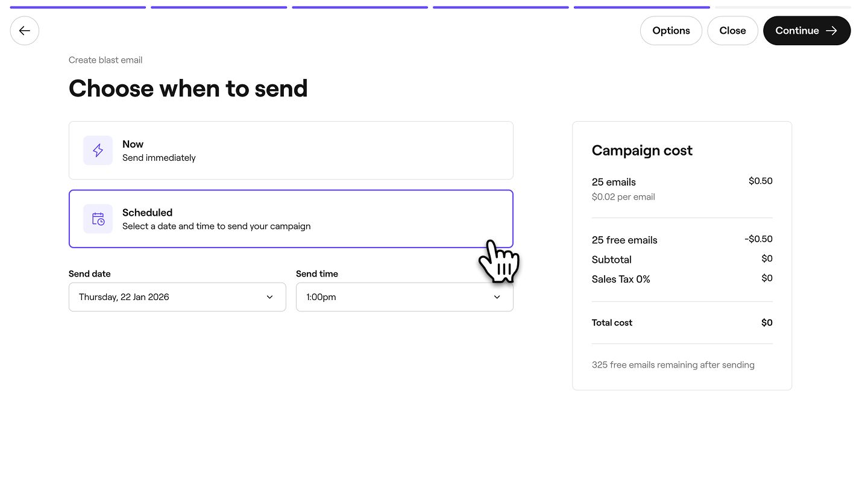Click the last unfilled progress segment
The width and height of the screenshot is (868, 482).
coord(782,7)
